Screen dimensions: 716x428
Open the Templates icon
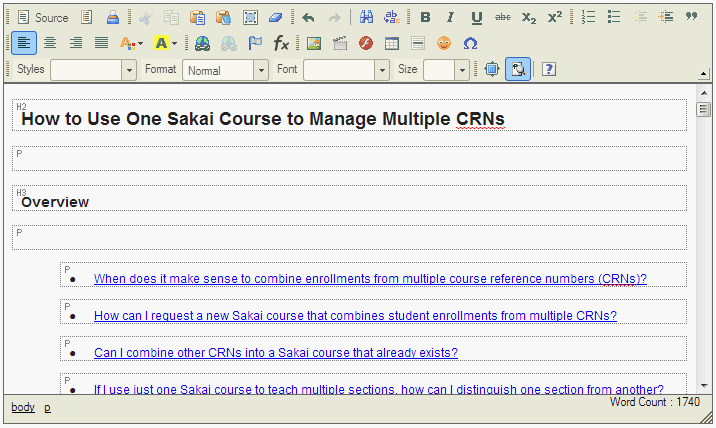pos(87,18)
